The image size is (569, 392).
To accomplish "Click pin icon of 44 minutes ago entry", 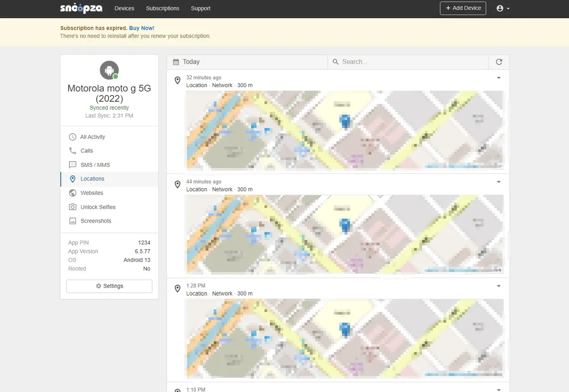I will 177,184.
